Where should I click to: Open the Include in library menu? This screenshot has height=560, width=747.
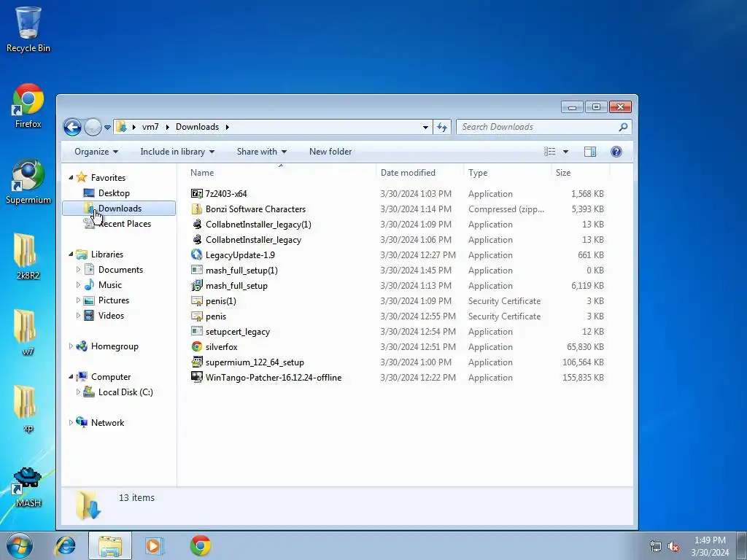point(177,152)
